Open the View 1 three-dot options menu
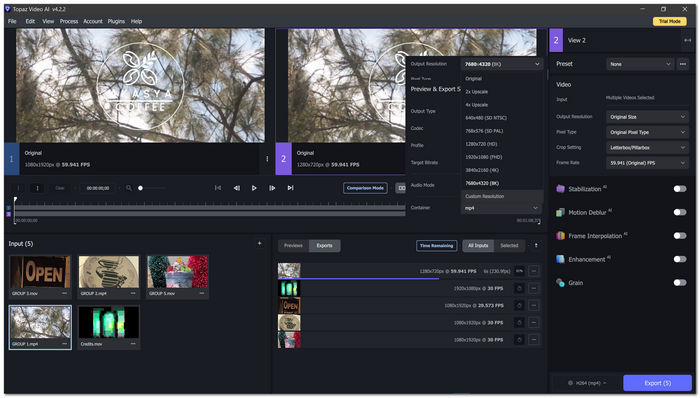 point(267,159)
